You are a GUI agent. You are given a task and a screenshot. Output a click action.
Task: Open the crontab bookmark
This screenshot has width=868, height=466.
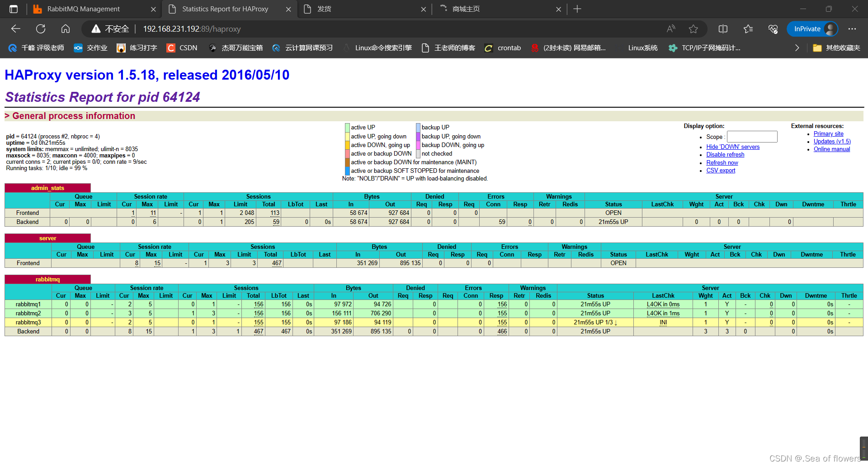coord(503,48)
